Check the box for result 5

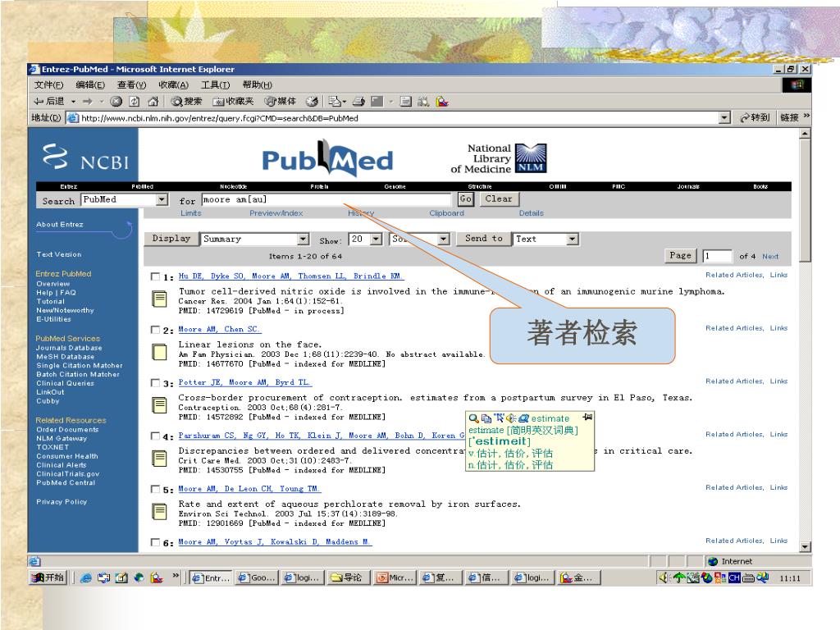pos(155,489)
